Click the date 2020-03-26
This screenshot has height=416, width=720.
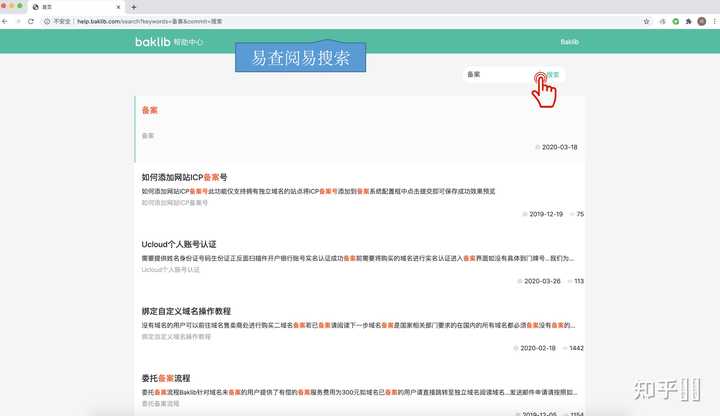point(542,281)
